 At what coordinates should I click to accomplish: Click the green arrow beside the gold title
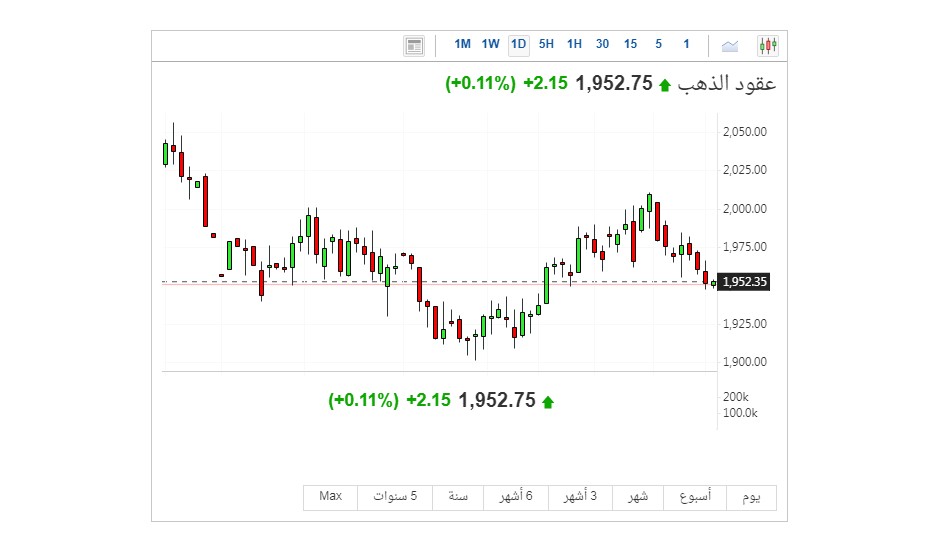664,85
